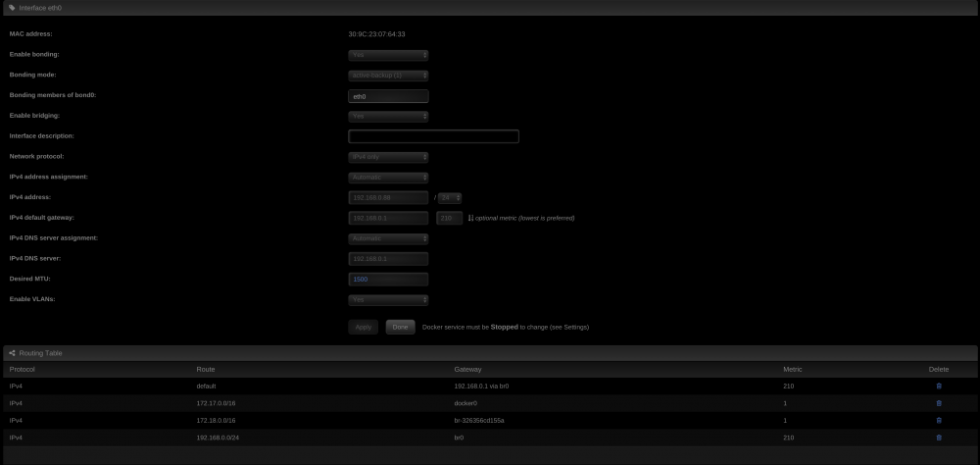Click the Done button
The height and width of the screenshot is (465, 980).
[x=401, y=327]
